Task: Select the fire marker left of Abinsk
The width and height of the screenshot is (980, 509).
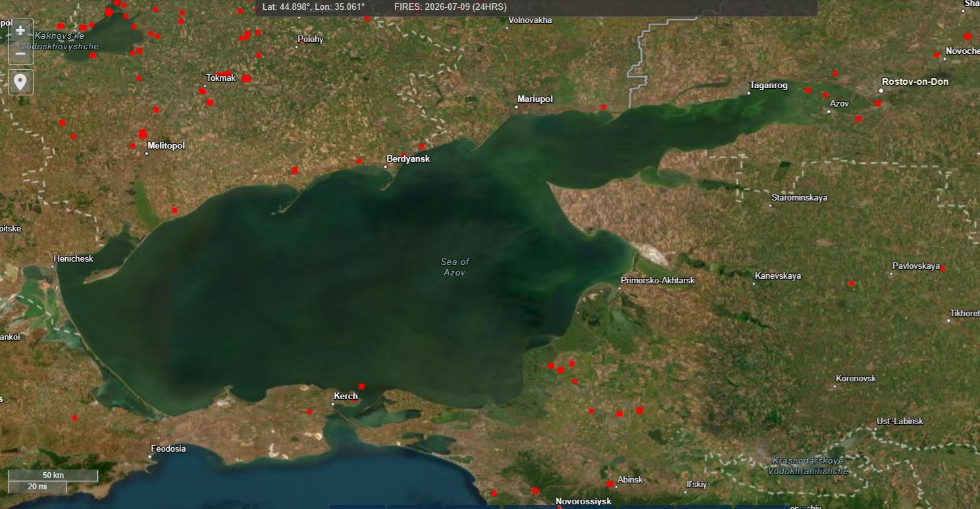Action: 609,484
